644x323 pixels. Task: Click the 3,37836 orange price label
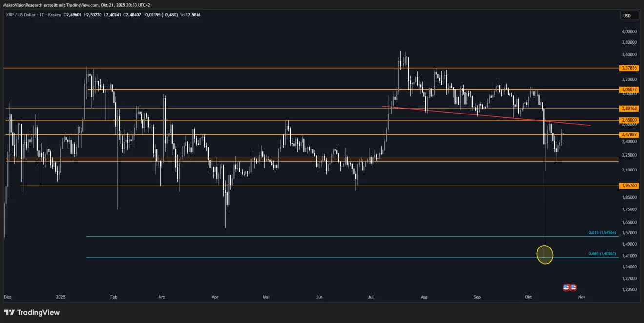628,68
